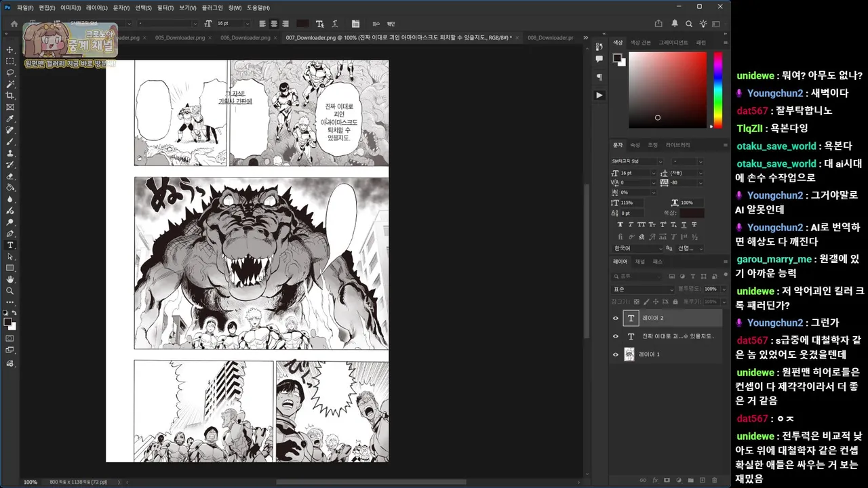Click center align text icon in options bar
The image size is (868, 488).
click(274, 24)
